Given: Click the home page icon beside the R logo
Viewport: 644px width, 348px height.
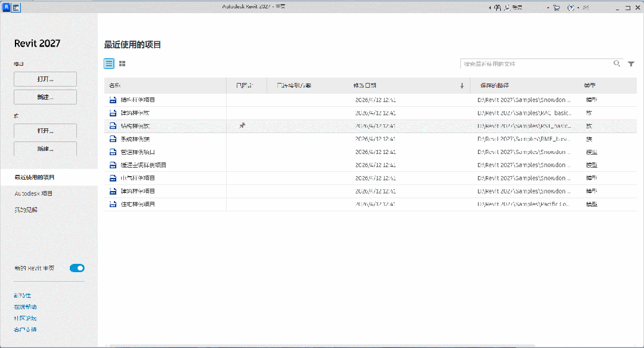Looking at the screenshot, I should pos(16,7).
